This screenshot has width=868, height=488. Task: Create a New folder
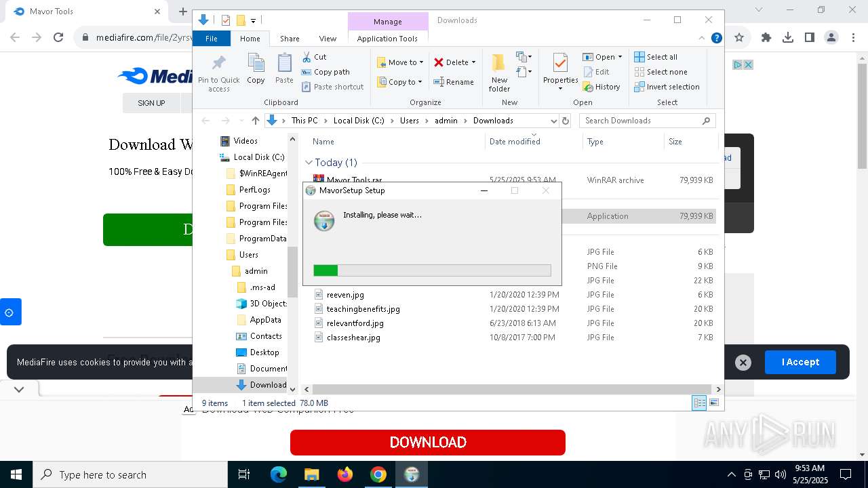click(x=499, y=73)
